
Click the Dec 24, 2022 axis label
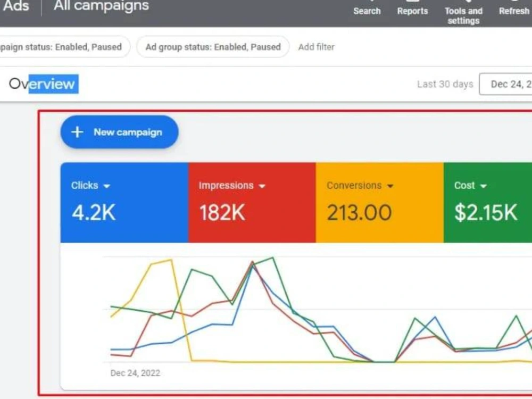[135, 373]
